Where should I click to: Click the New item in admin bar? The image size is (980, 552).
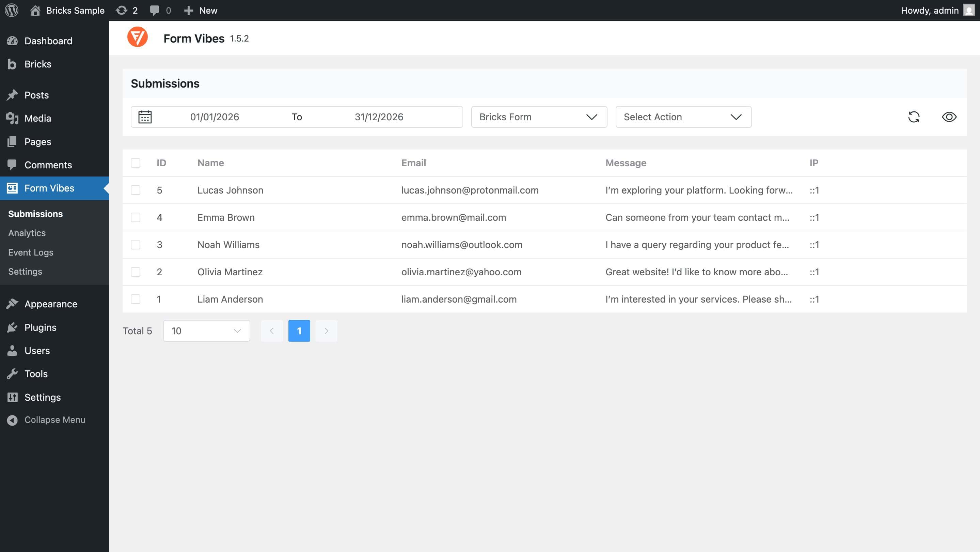pos(201,10)
